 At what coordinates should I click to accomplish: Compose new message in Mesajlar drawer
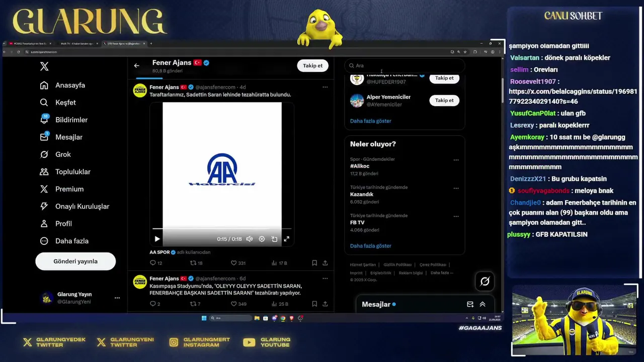click(470, 305)
